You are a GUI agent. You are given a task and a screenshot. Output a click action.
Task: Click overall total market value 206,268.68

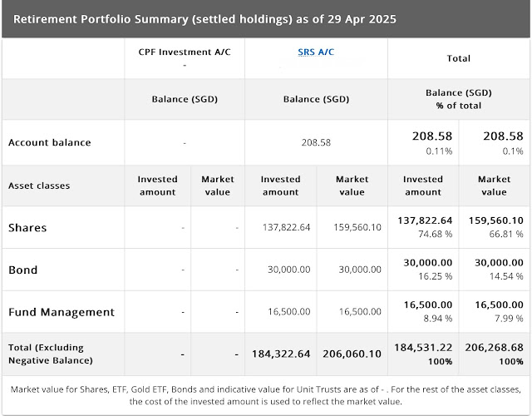pos(494,348)
